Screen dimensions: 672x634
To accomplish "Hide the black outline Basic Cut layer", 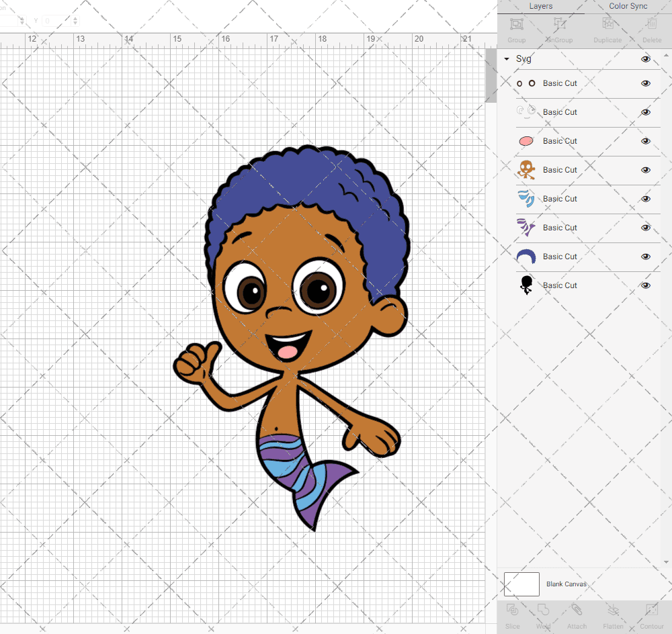I will (645, 285).
